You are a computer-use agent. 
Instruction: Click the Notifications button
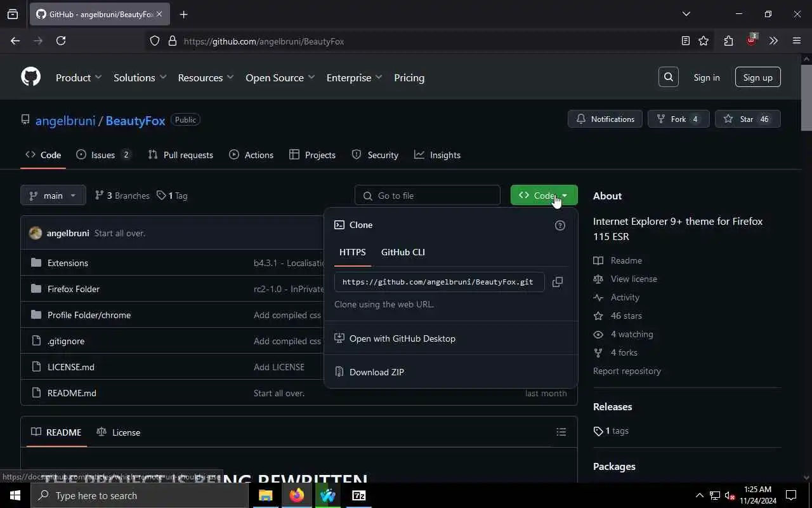click(605, 119)
